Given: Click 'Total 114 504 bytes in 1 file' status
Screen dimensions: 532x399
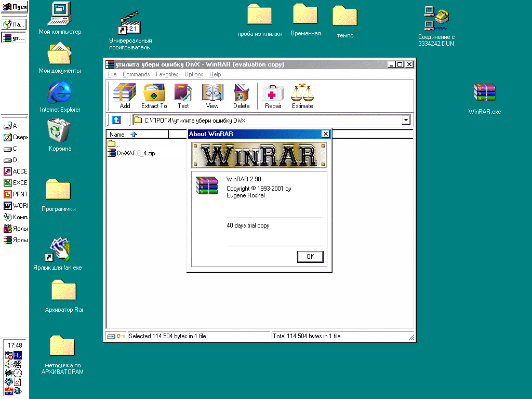Looking at the screenshot, I should pos(307,336).
